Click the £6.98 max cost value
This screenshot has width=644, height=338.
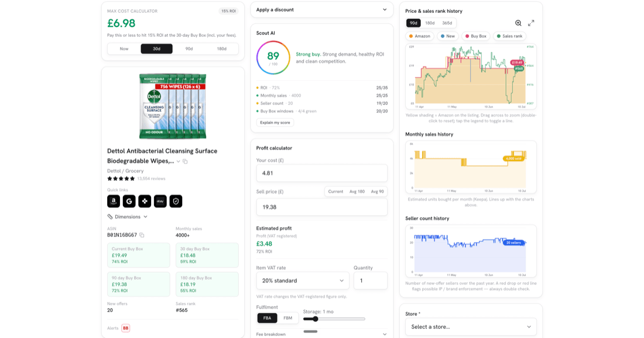[121, 23]
